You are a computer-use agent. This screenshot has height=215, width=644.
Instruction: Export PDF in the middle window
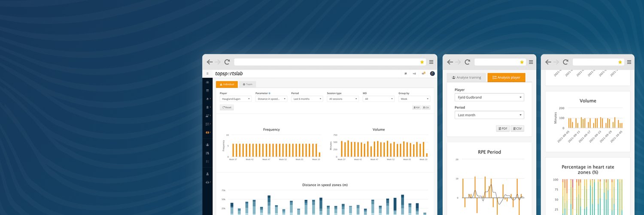coord(503,129)
